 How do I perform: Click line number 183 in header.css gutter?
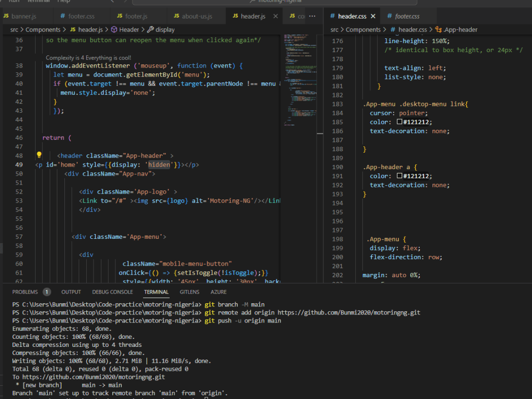pos(338,104)
